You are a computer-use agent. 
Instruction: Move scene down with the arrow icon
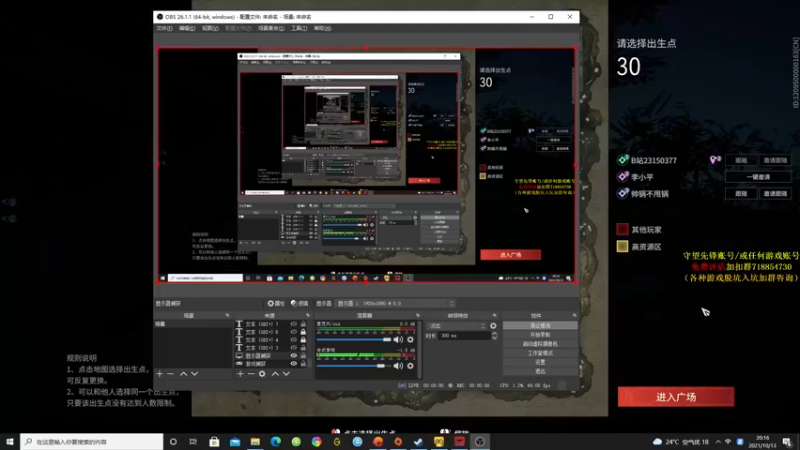(x=195, y=374)
